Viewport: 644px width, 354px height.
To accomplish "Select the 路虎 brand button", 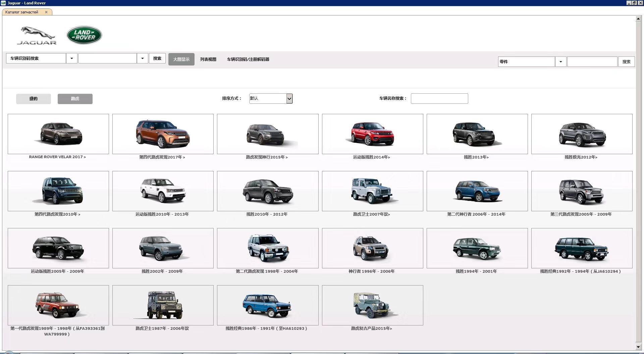I will point(75,99).
